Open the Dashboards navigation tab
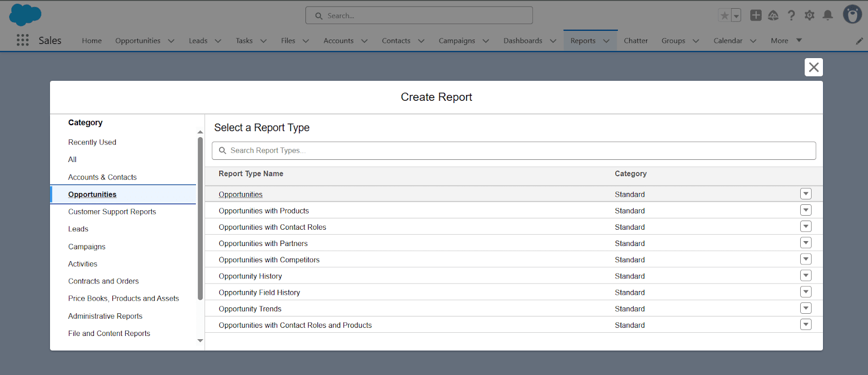Image resolution: width=868 pixels, height=375 pixels. pos(523,41)
